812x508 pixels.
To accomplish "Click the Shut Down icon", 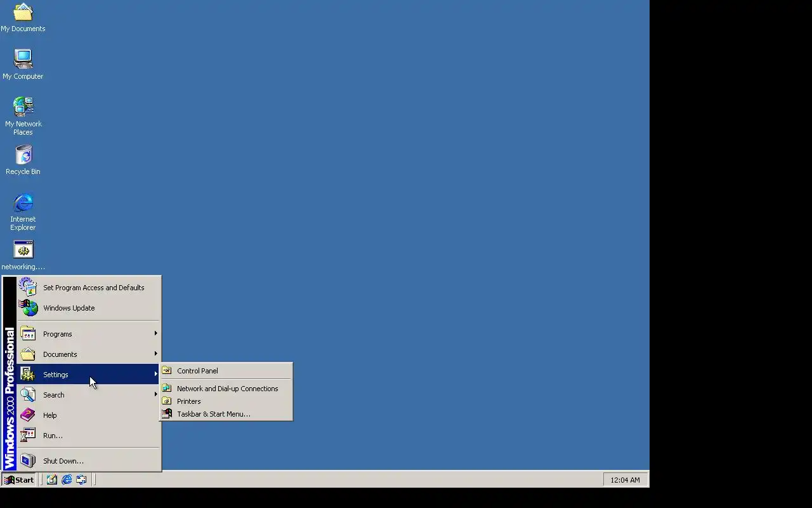I will [x=28, y=460].
